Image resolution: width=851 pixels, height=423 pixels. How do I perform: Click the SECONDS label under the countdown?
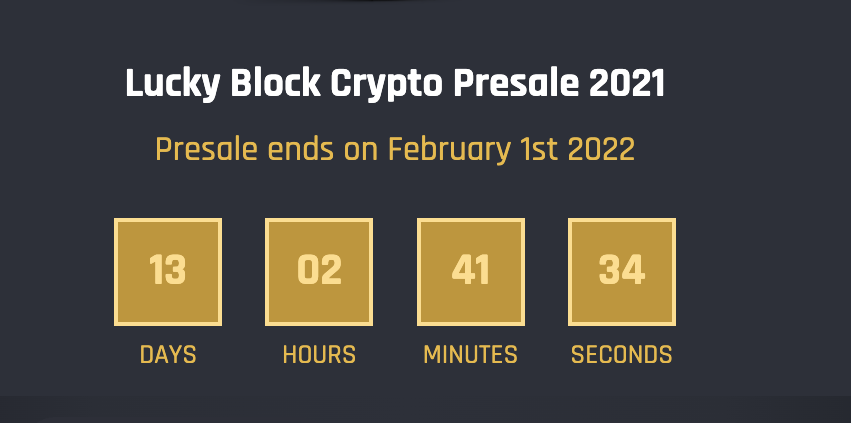click(x=621, y=355)
